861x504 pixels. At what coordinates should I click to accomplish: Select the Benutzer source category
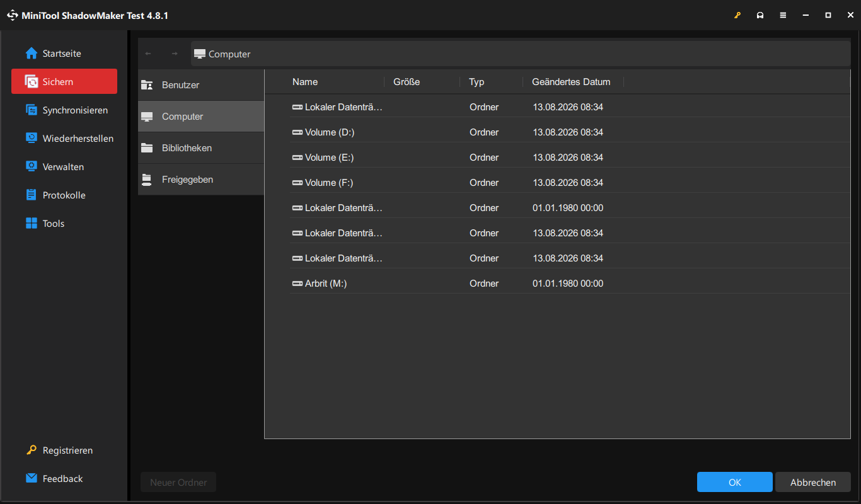(201, 85)
